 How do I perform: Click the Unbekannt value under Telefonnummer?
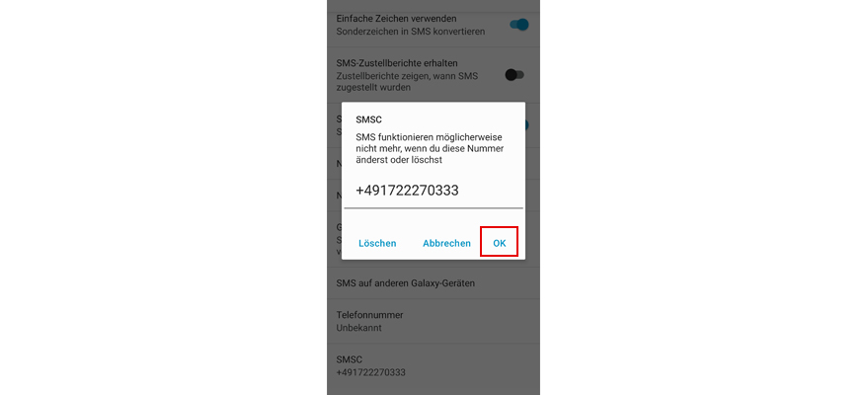358,328
